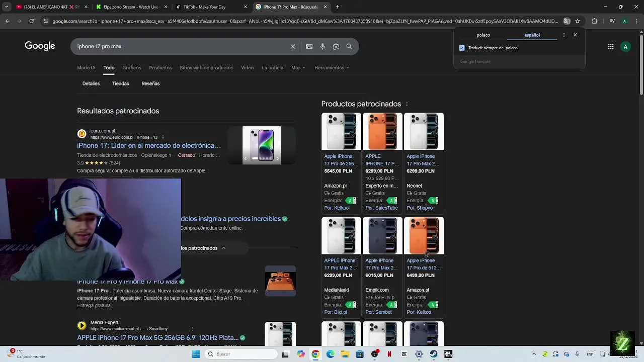Image resolution: width=644 pixels, height=362 pixels.
Task: Open the Windows Start menu
Action: pyautogui.click(x=196, y=354)
